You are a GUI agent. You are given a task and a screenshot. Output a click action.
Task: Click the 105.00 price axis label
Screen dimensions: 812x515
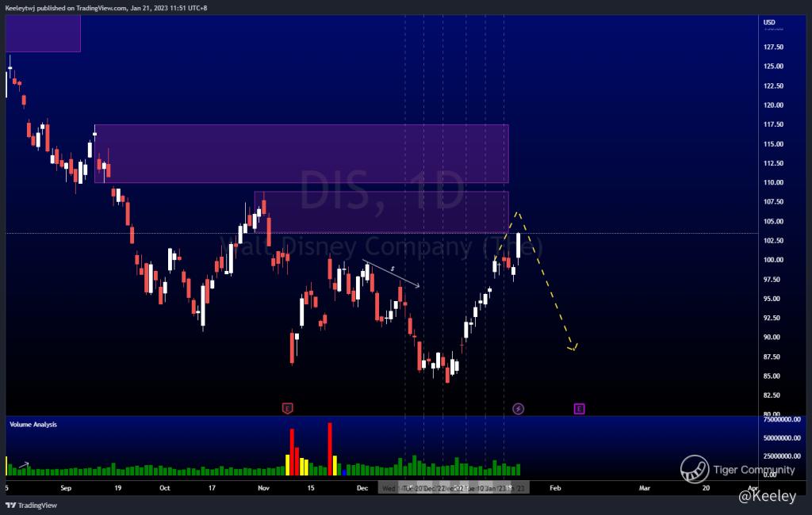(773, 221)
